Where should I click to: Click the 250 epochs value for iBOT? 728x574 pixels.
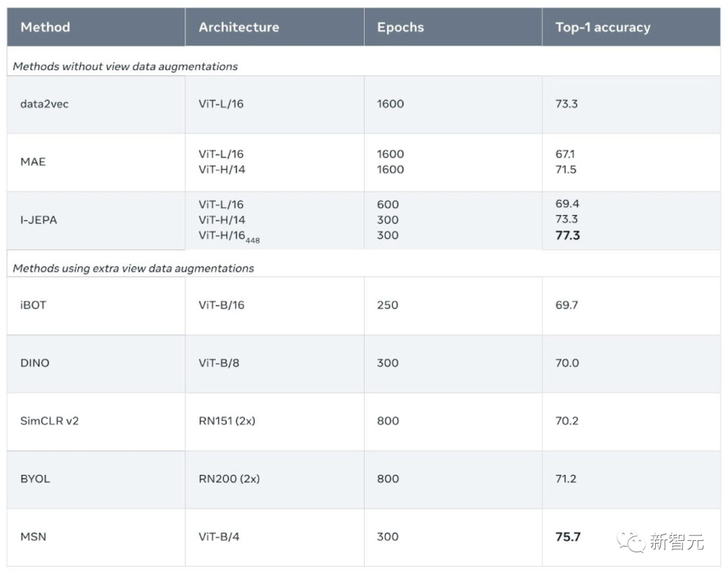[x=388, y=305]
